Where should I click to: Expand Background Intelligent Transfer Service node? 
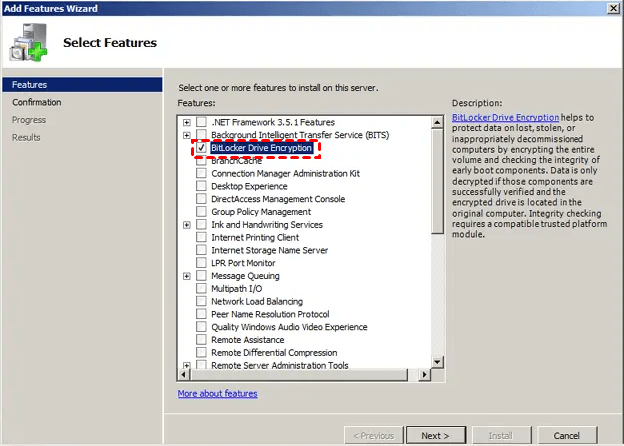click(x=187, y=135)
